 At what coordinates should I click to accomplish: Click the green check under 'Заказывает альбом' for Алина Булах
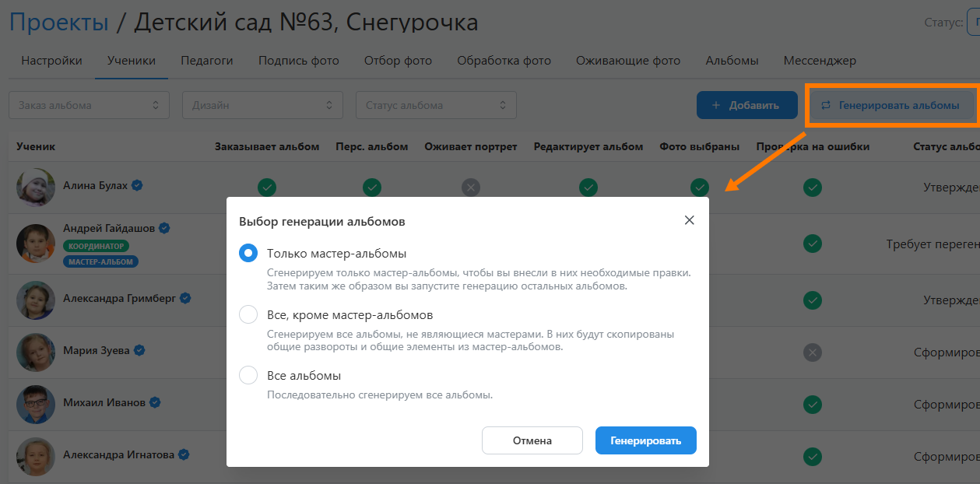click(x=267, y=187)
